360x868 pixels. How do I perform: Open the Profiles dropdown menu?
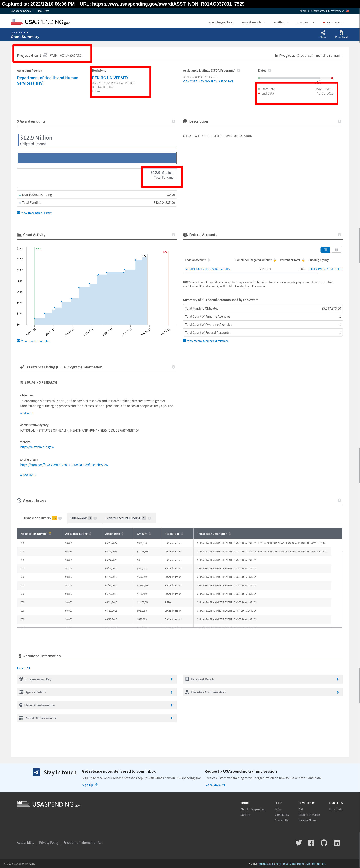coord(281,22)
